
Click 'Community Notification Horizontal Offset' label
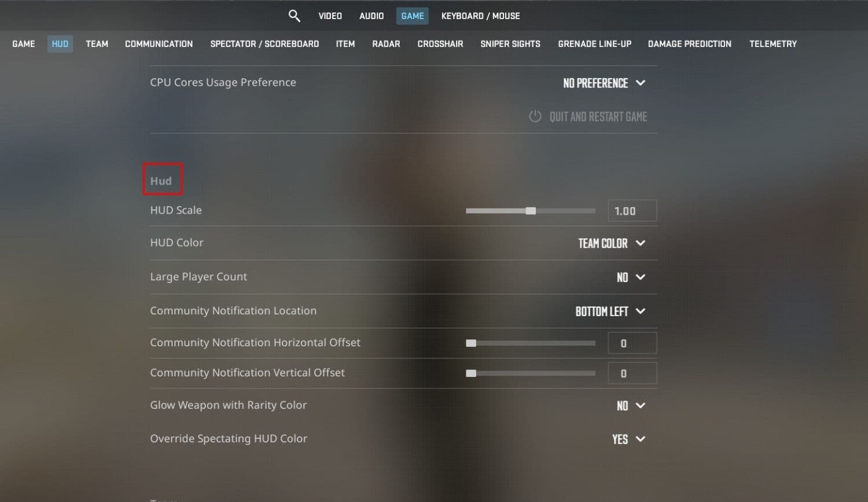click(255, 343)
